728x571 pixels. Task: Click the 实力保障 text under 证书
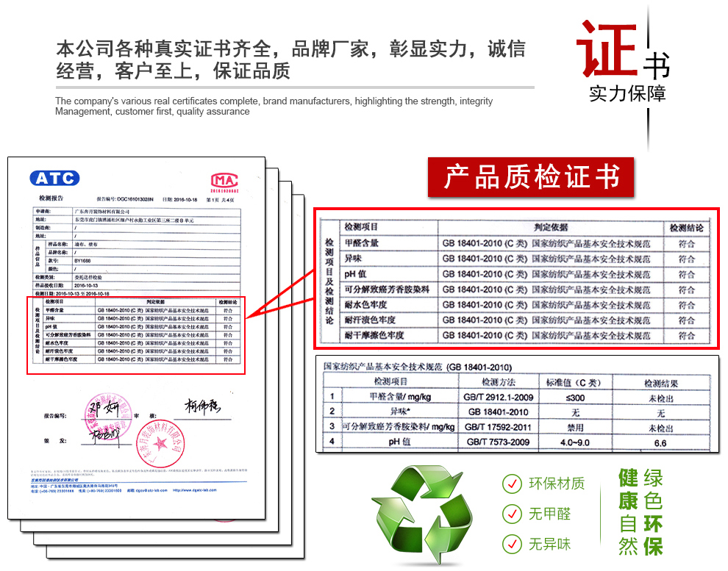tap(627, 94)
